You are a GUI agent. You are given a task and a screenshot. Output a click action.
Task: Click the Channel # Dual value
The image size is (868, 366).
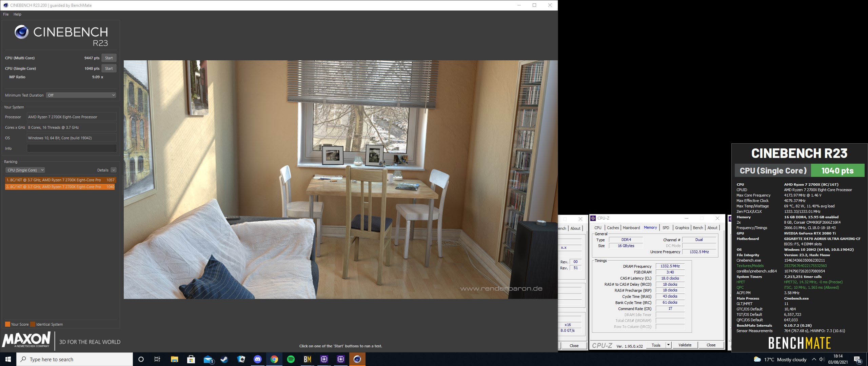click(699, 240)
